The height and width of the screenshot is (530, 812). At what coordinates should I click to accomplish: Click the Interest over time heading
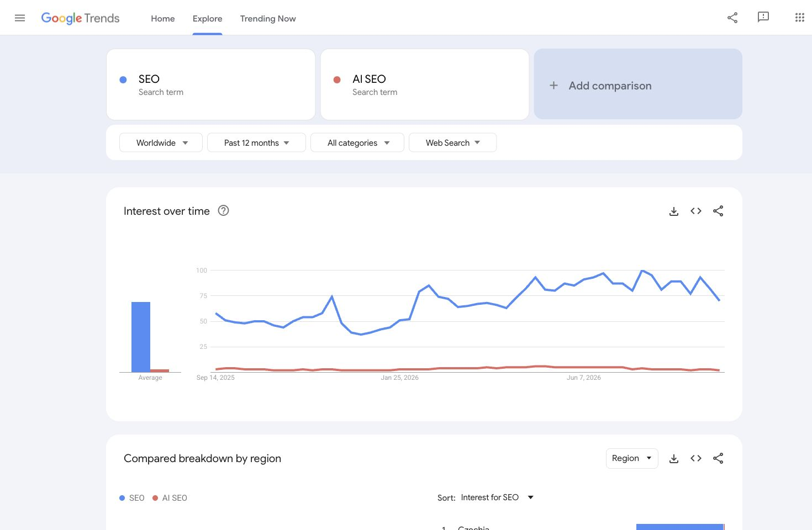(x=167, y=211)
